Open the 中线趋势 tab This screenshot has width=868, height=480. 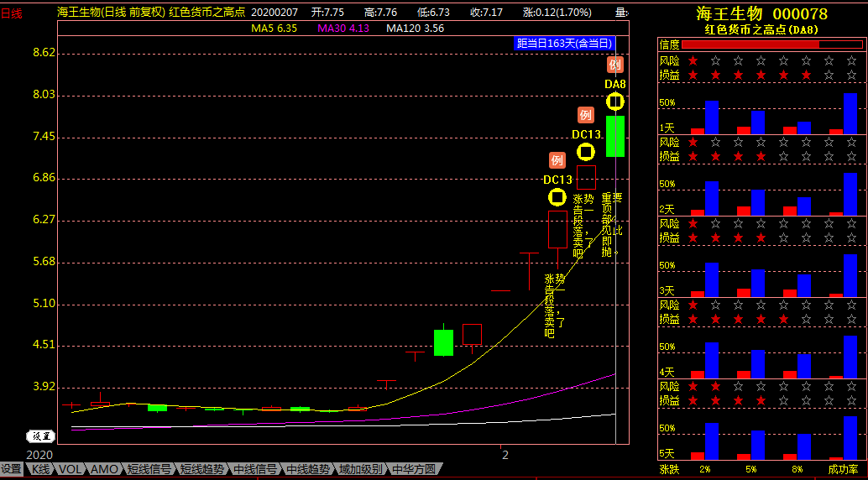307,469
